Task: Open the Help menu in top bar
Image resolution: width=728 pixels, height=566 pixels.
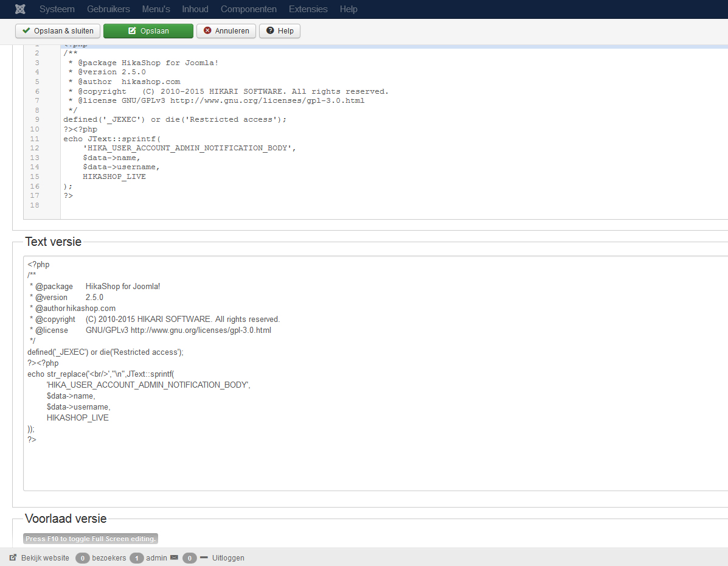Action: click(x=348, y=9)
